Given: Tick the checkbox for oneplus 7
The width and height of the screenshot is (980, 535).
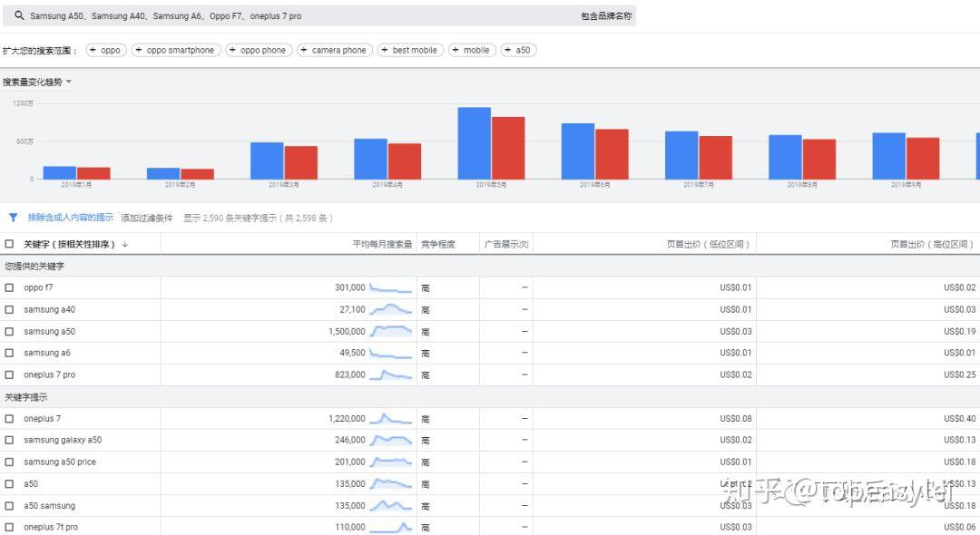Looking at the screenshot, I should tap(9, 418).
